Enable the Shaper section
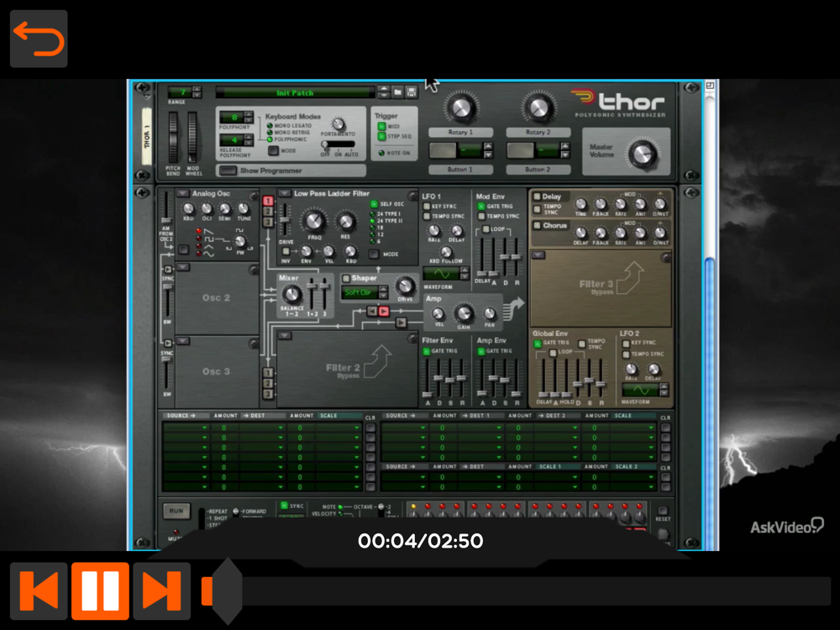Screen dimensions: 840x630 346,279
